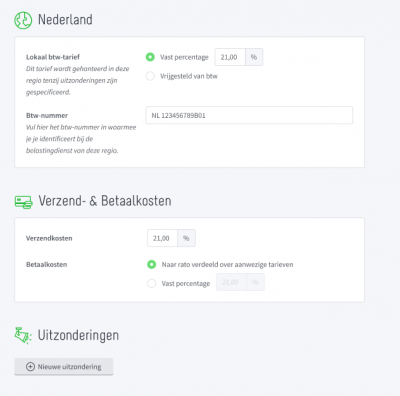Click the Nieuwe uitzondering button
The height and width of the screenshot is (396, 400).
64,367
